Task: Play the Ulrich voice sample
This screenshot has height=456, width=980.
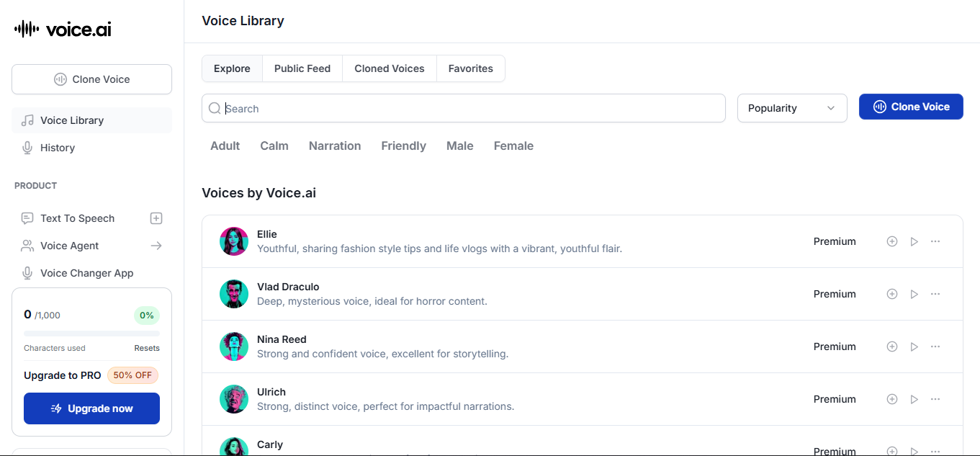Action: pyautogui.click(x=914, y=399)
